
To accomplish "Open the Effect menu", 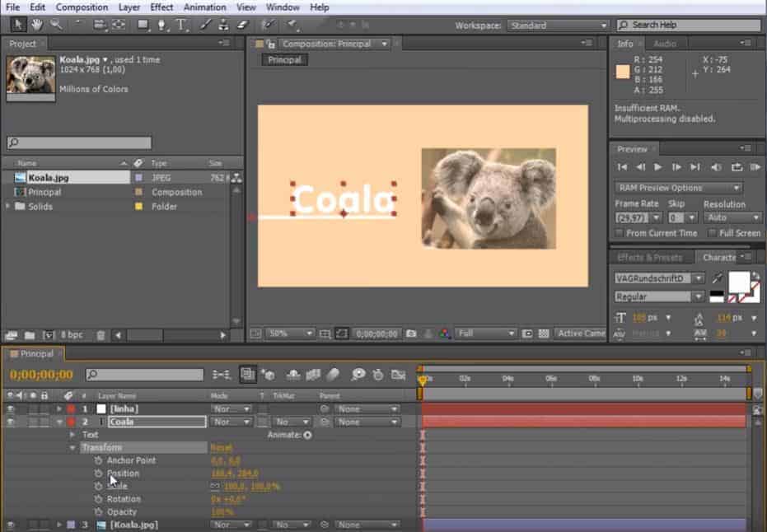I will point(161,7).
